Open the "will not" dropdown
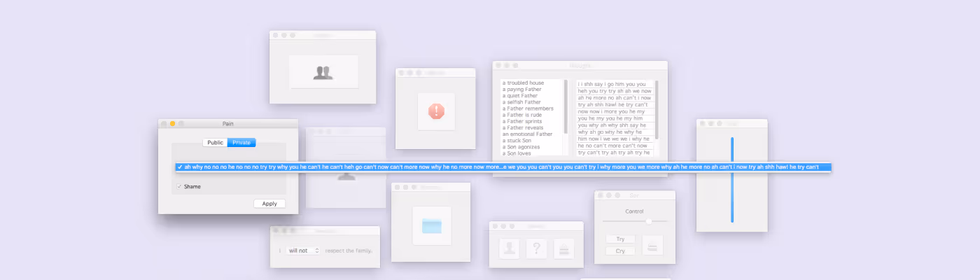The width and height of the screenshot is (980, 280). (x=304, y=251)
